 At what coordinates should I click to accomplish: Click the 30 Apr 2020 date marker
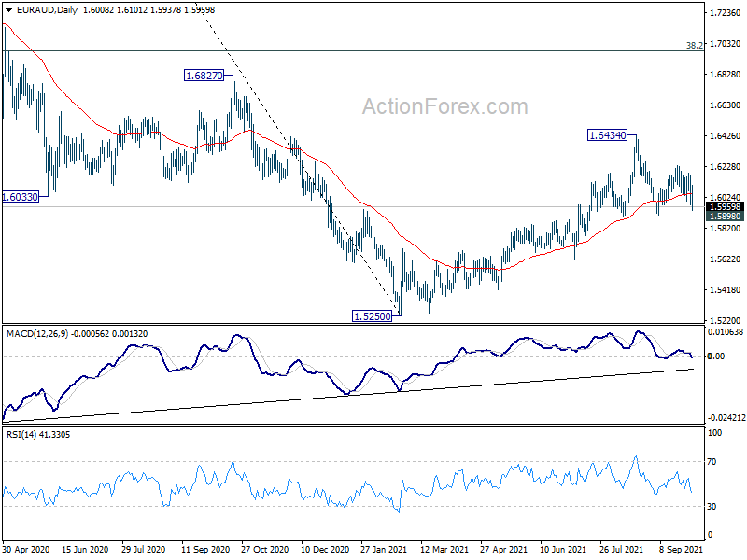click(26, 549)
